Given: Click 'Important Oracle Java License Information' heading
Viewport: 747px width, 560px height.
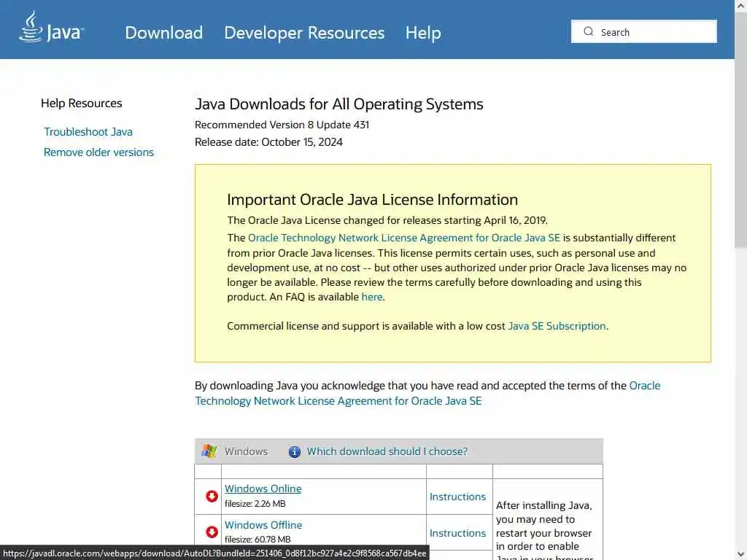Looking at the screenshot, I should click(x=373, y=200).
